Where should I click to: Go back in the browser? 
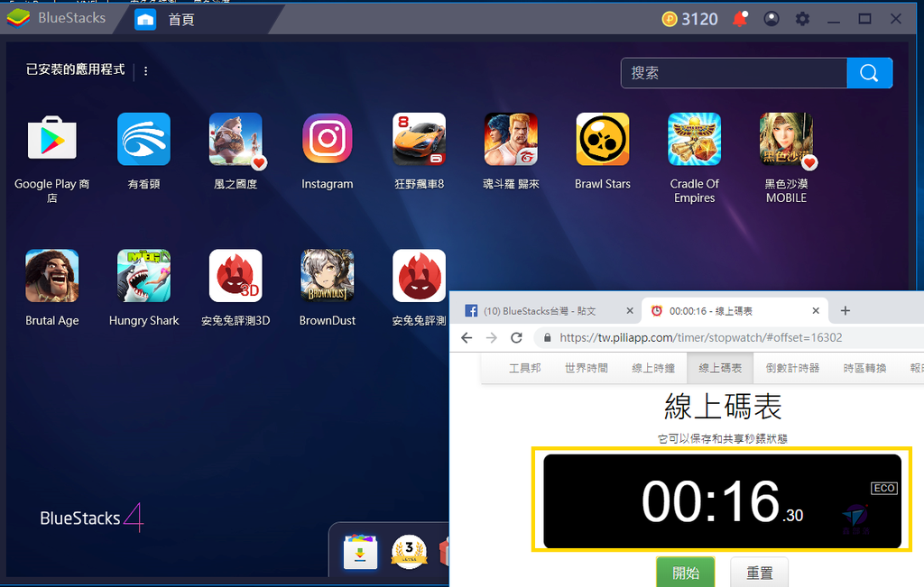tap(467, 337)
